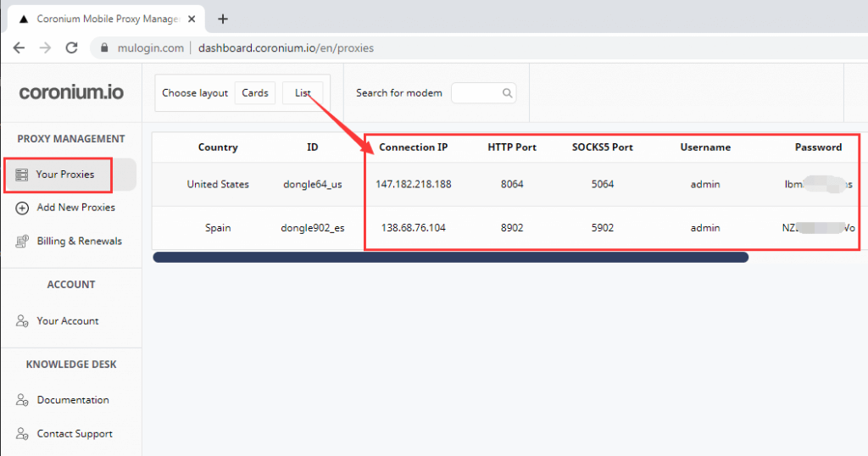The width and height of the screenshot is (868, 456).
Task: Click the browser address bar URL
Action: click(x=286, y=48)
